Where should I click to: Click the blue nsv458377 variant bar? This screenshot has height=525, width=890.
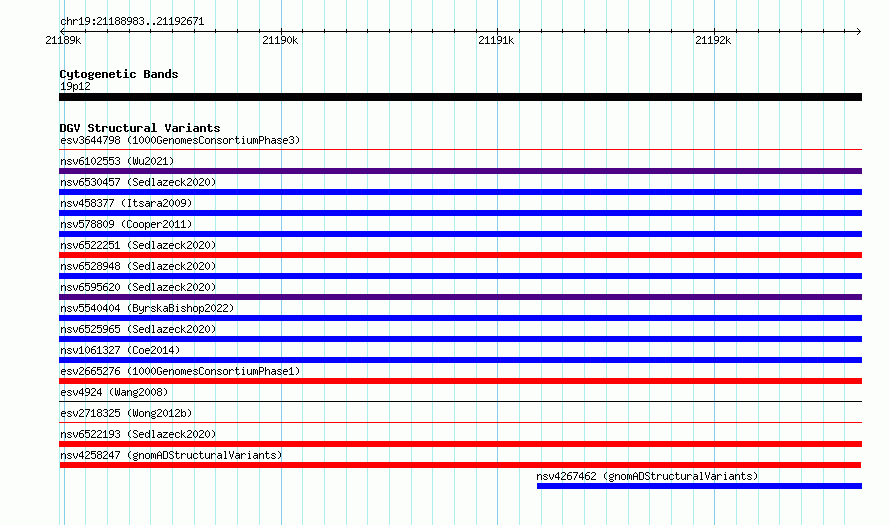pyautogui.click(x=460, y=213)
